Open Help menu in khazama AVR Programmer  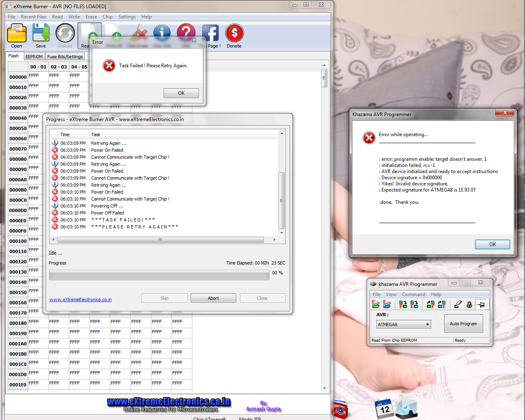point(436,294)
